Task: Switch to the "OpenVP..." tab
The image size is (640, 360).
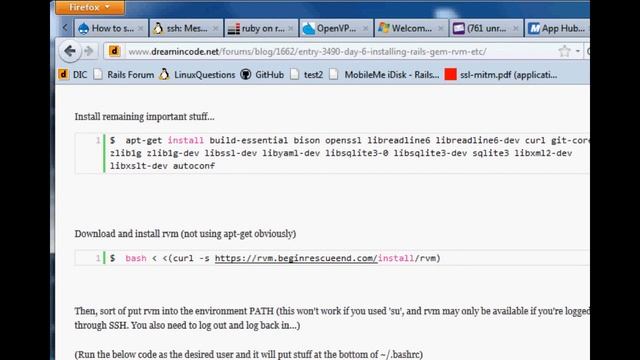Action: point(337,28)
